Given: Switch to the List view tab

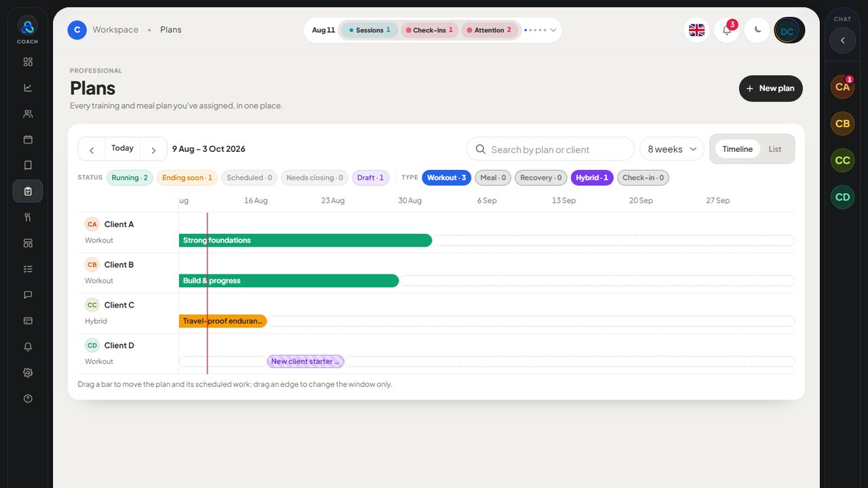Looking at the screenshot, I should click(775, 149).
